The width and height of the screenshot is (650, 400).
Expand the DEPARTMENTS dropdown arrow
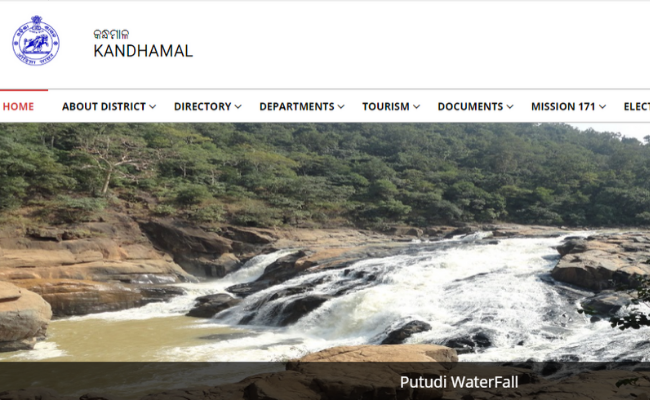pyautogui.click(x=341, y=107)
